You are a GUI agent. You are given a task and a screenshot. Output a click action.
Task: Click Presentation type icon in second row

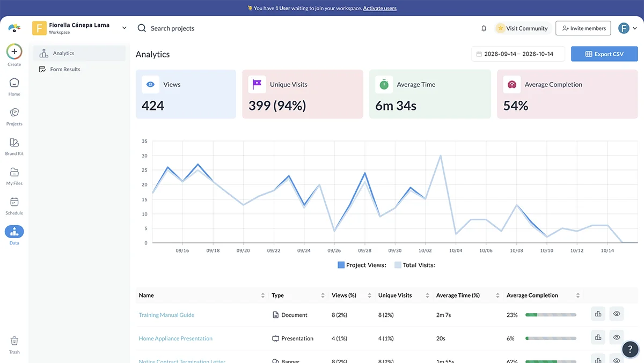coord(276,338)
